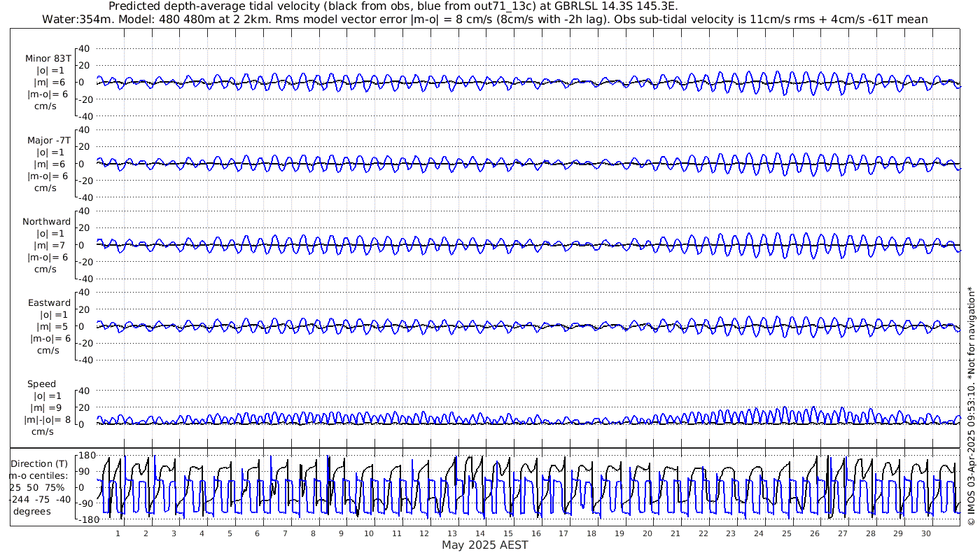The width and height of the screenshot is (980, 560).
Task: Click the '|m| =7' value under Northward
Action: (49, 246)
